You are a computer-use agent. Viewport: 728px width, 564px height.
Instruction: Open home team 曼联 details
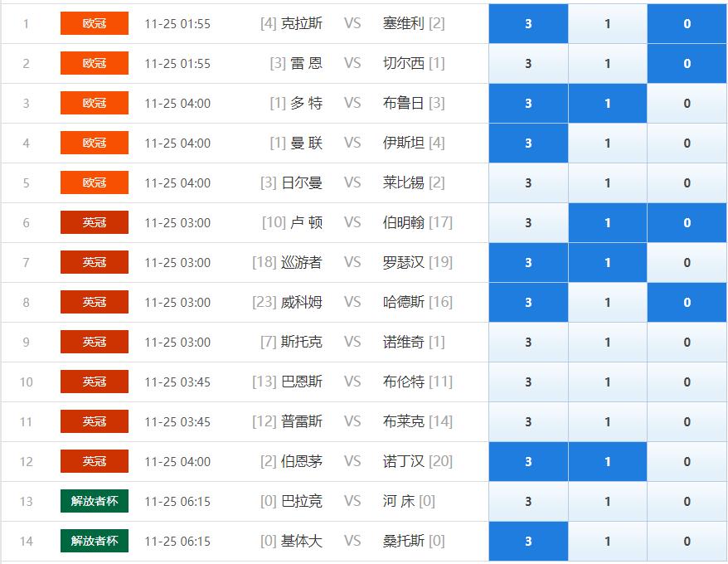[x=306, y=143]
